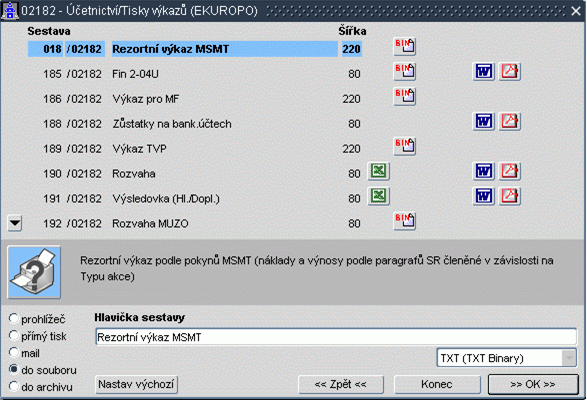Click the width value 220 for Výkaz TVP
The height and width of the screenshot is (402, 587).
[x=352, y=149]
